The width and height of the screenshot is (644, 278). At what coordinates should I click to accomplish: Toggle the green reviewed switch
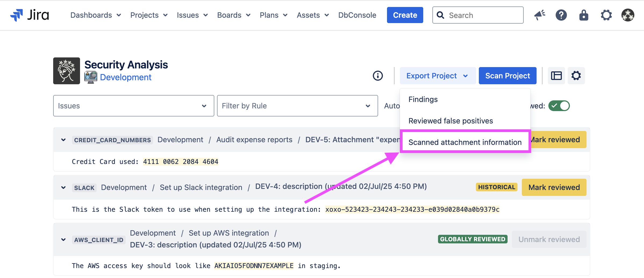pyautogui.click(x=559, y=106)
